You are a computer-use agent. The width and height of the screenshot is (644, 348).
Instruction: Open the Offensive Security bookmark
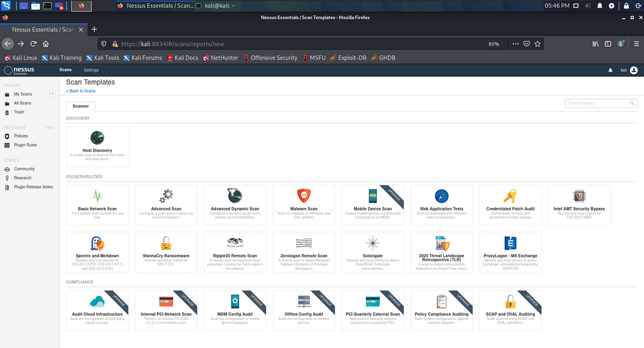pos(270,58)
